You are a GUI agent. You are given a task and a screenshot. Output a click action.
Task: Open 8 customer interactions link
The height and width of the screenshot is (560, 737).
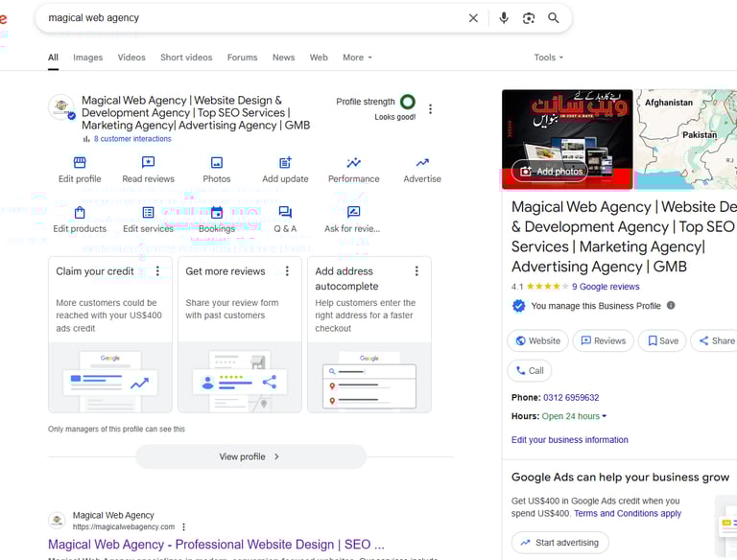pyautogui.click(x=132, y=139)
